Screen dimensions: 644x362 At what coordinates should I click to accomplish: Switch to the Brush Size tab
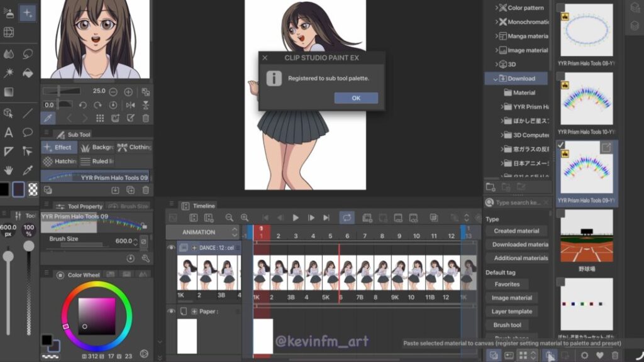128,206
